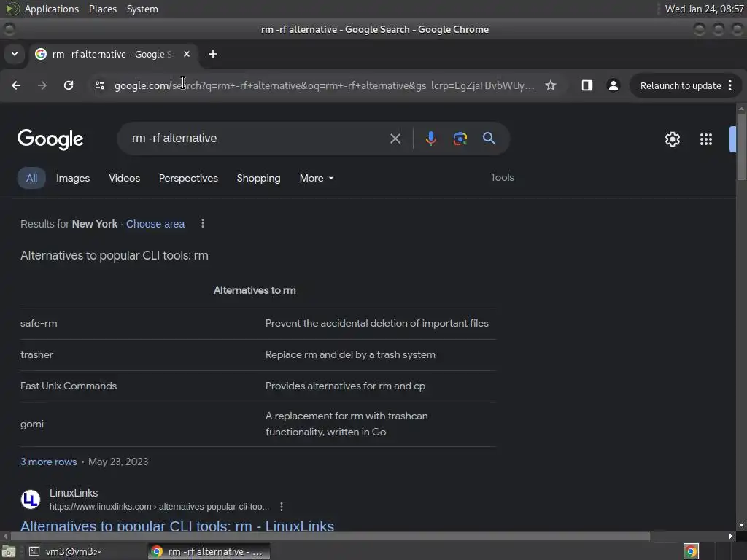Switch to Perspectives results
The height and width of the screenshot is (560, 747).
pos(188,178)
